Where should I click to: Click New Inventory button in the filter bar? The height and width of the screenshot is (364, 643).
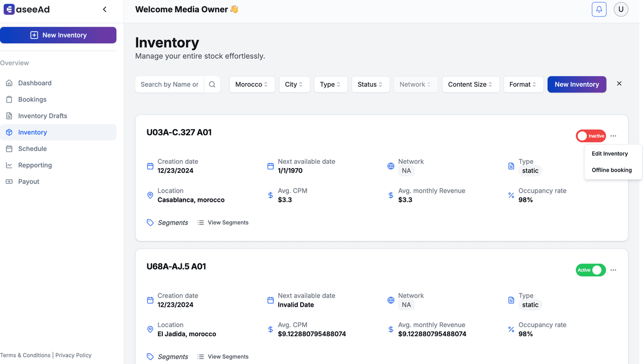click(x=577, y=85)
